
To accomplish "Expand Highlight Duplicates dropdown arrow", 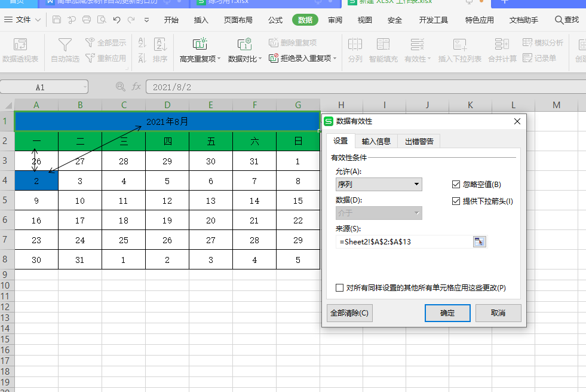I will [x=219, y=59].
